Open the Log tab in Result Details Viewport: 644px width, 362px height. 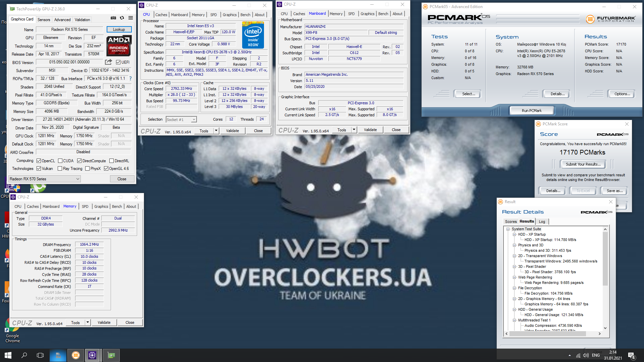(x=542, y=222)
